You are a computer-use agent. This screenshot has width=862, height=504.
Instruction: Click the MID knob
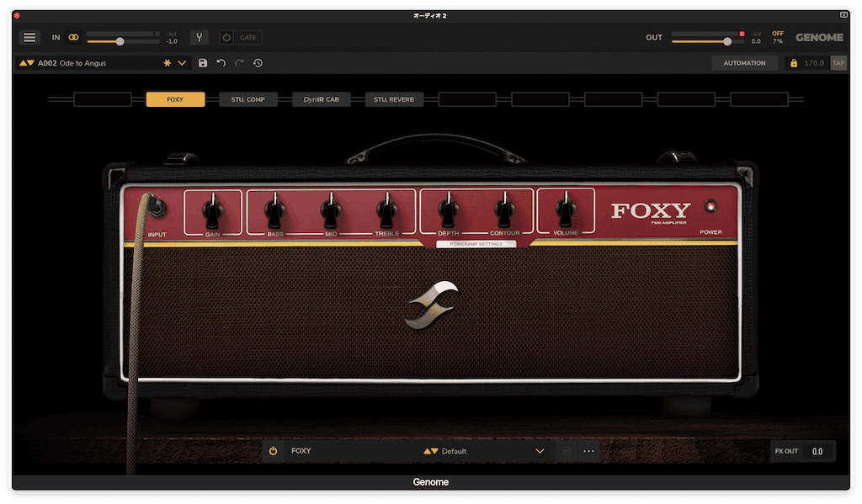pyautogui.click(x=331, y=210)
